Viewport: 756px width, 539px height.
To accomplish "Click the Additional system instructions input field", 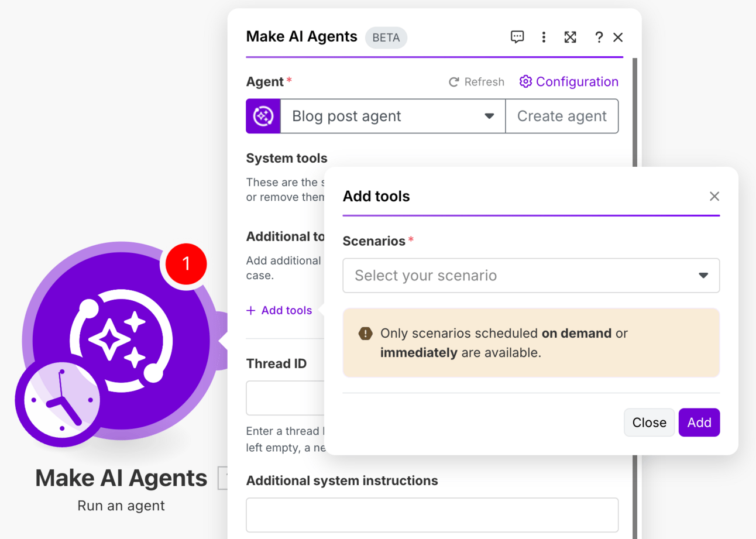I will pos(432,515).
